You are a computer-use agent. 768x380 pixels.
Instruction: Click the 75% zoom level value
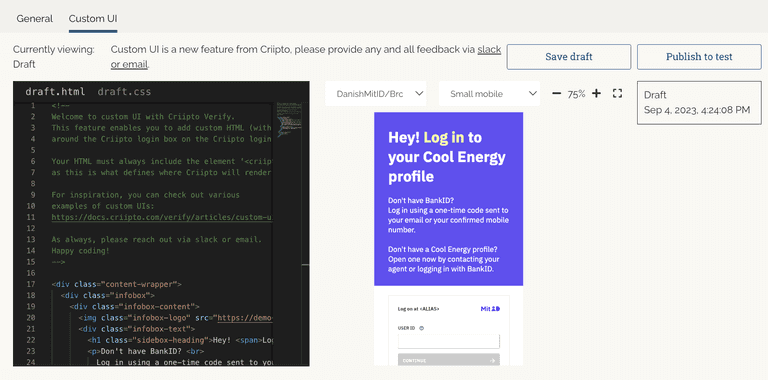(x=576, y=94)
